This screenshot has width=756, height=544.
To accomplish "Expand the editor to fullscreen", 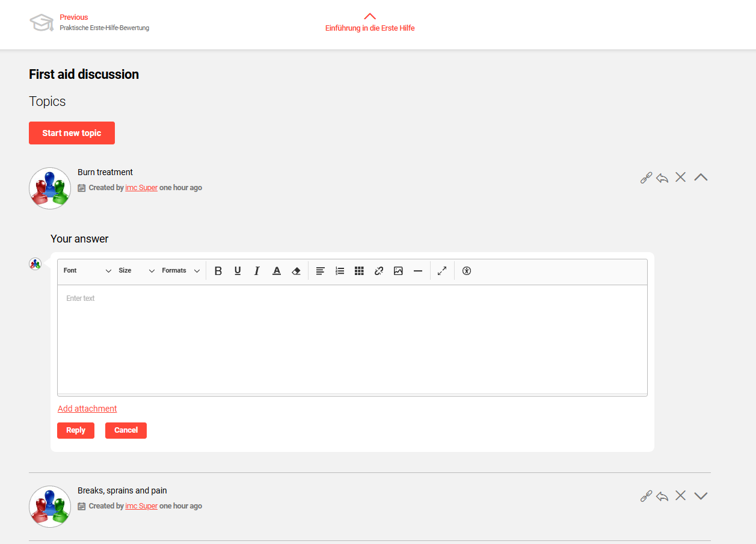I will click(x=442, y=271).
